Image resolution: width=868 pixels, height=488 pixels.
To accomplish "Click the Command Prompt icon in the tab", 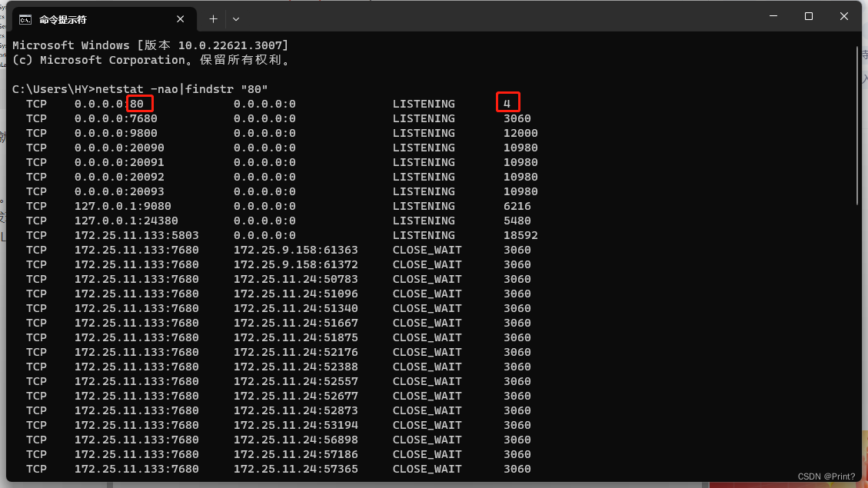I will (25, 19).
